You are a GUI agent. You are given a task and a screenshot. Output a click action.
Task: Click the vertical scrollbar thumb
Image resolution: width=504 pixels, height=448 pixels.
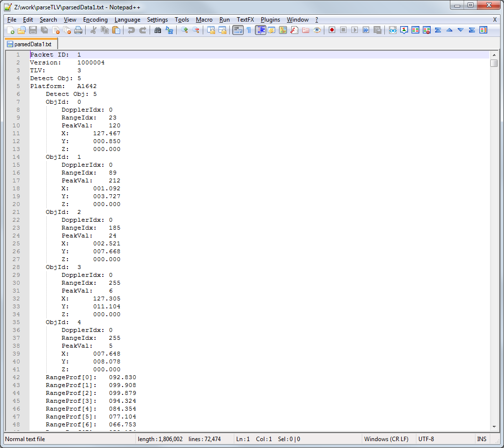[x=494, y=63]
